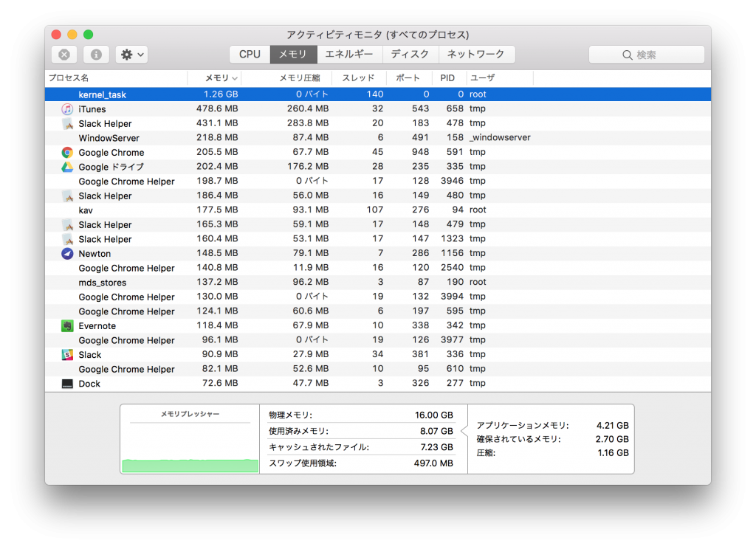Select Google Chrome Helper with PID 3994

point(378,297)
